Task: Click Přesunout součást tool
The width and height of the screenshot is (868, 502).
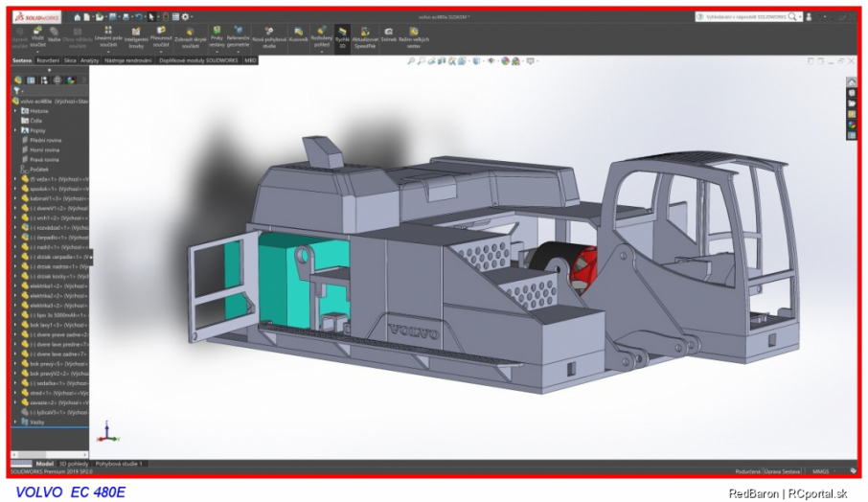Action: pos(161,36)
